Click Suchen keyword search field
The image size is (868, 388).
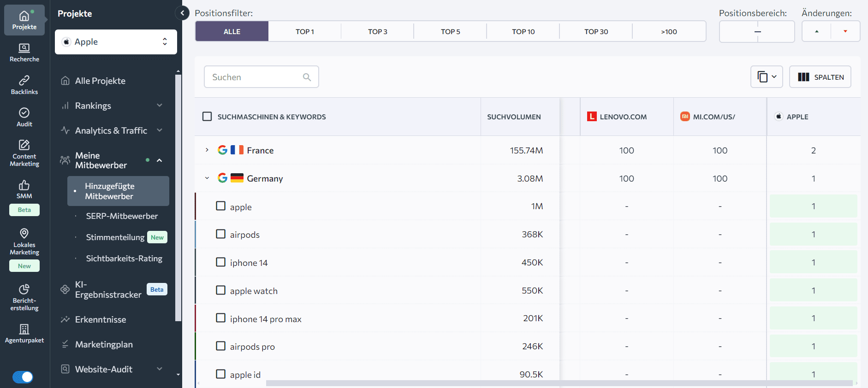tap(262, 77)
